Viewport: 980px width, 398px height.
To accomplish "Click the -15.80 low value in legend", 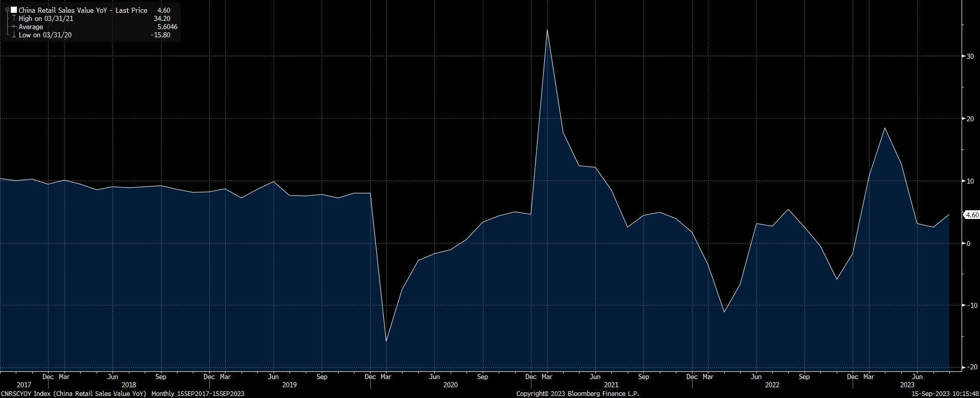I will point(161,35).
